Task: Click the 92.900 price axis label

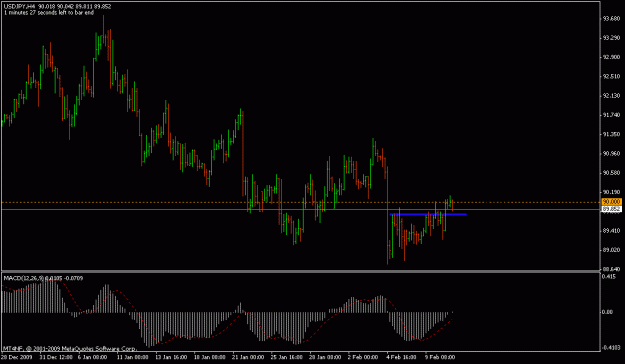Action: (611, 57)
